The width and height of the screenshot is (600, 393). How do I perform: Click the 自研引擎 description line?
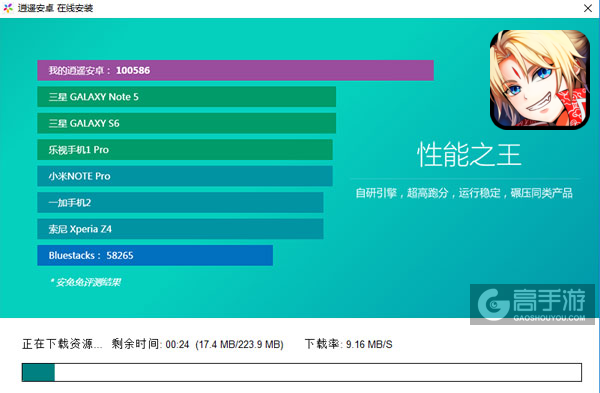click(x=464, y=193)
